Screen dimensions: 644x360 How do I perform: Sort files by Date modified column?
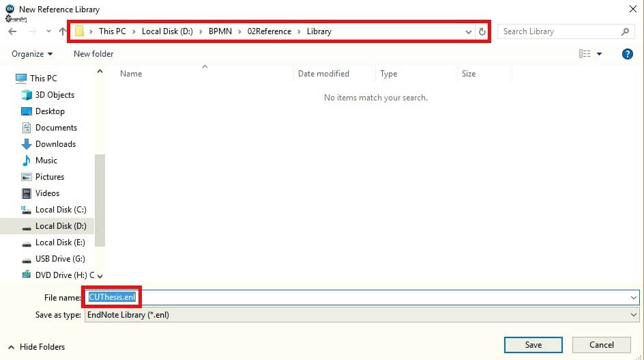pyautogui.click(x=323, y=74)
